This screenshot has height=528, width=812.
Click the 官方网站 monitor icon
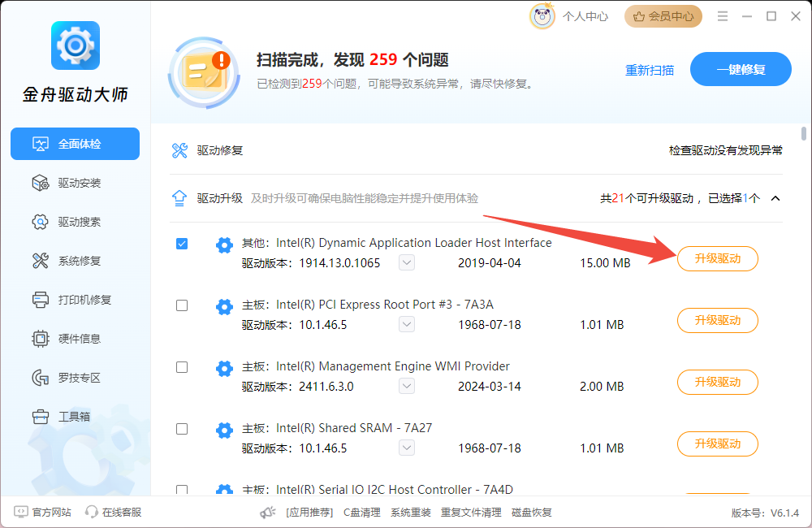[20, 513]
